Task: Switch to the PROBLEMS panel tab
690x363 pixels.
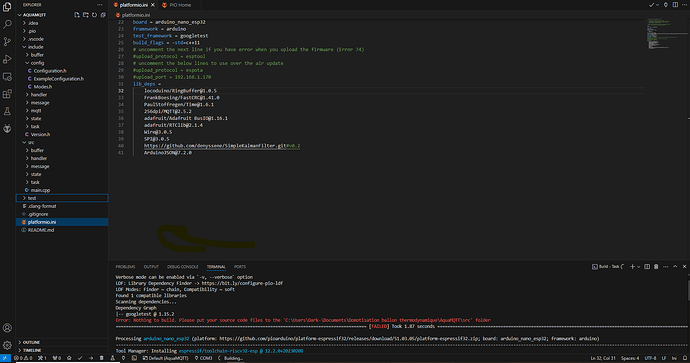Action: point(125,267)
